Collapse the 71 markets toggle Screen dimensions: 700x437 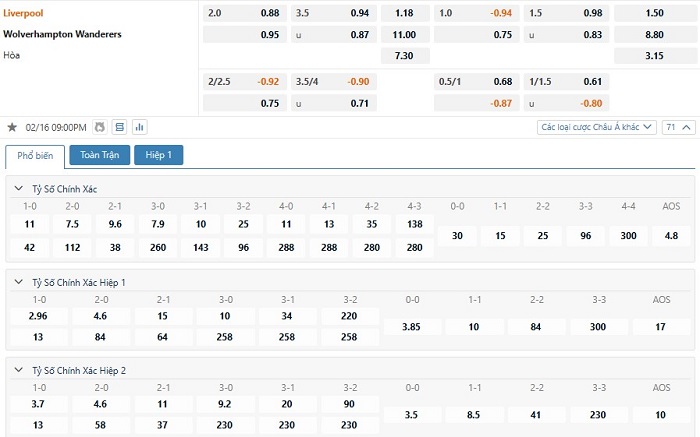point(678,127)
